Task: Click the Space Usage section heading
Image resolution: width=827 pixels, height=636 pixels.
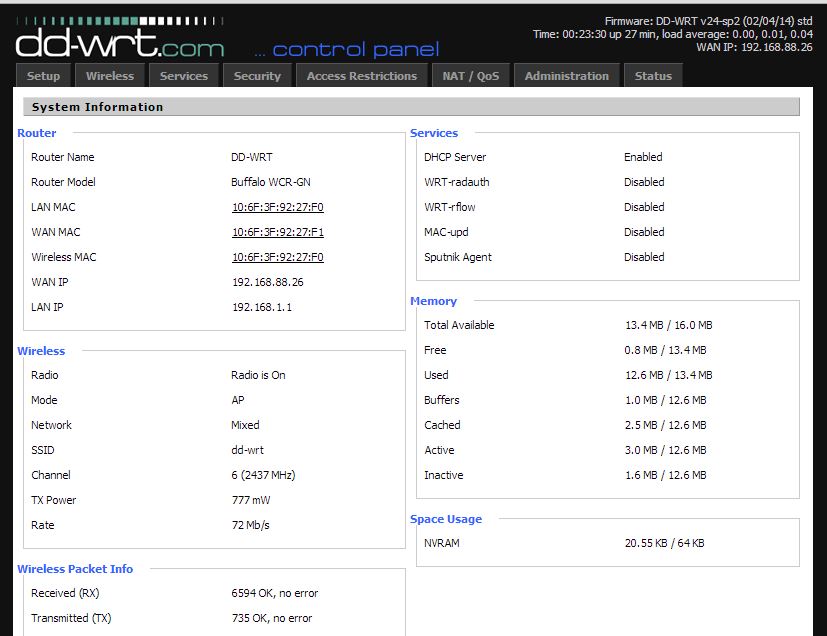Action: tap(446, 519)
